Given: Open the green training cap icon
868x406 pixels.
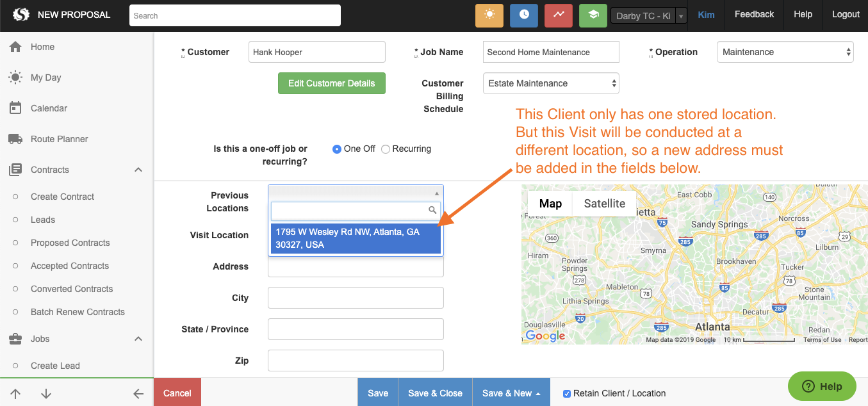Looking at the screenshot, I should 593,14.
